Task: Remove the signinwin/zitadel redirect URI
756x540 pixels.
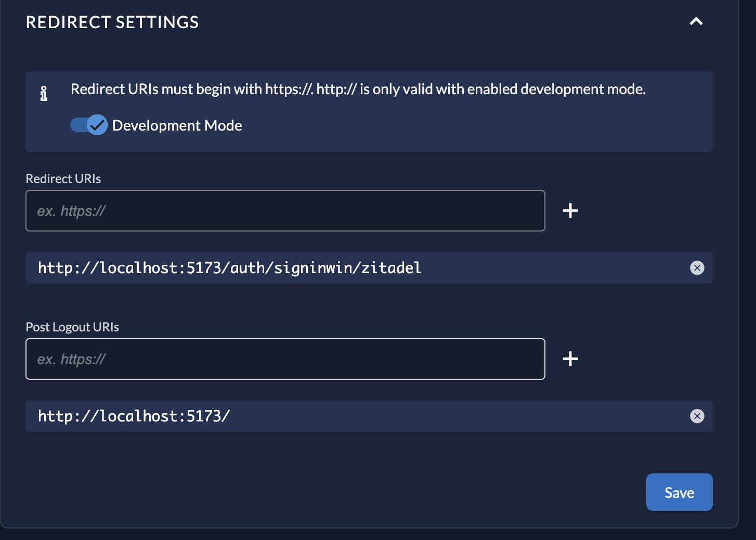Action: (697, 268)
